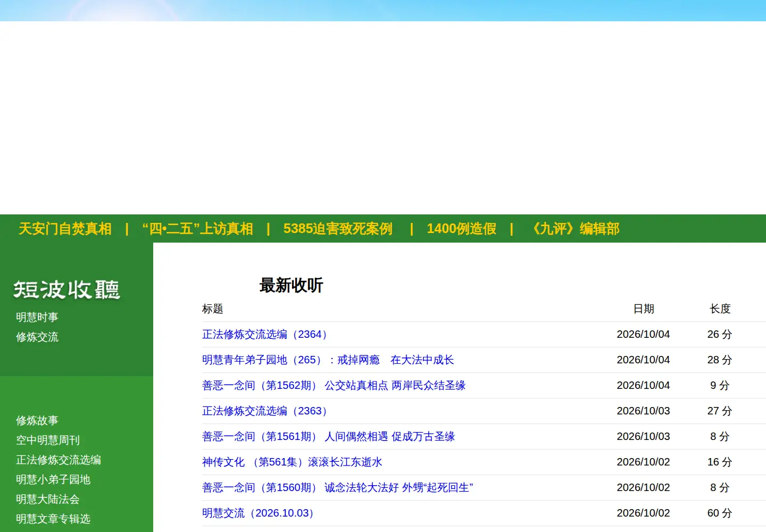
Task: Select 空中明慧周刊 in the sidebar
Action: click(x=48, y=440)
